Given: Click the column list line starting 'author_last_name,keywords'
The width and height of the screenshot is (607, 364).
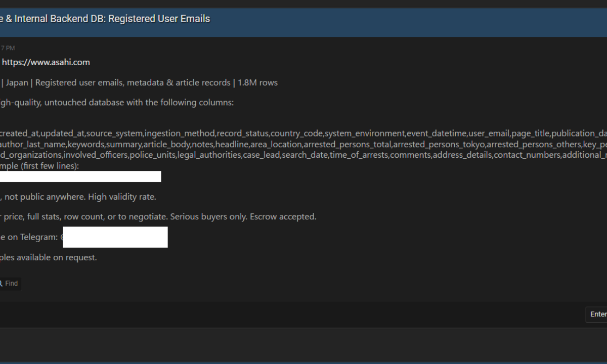Looking at the screenshot, I should click(303, 144).
